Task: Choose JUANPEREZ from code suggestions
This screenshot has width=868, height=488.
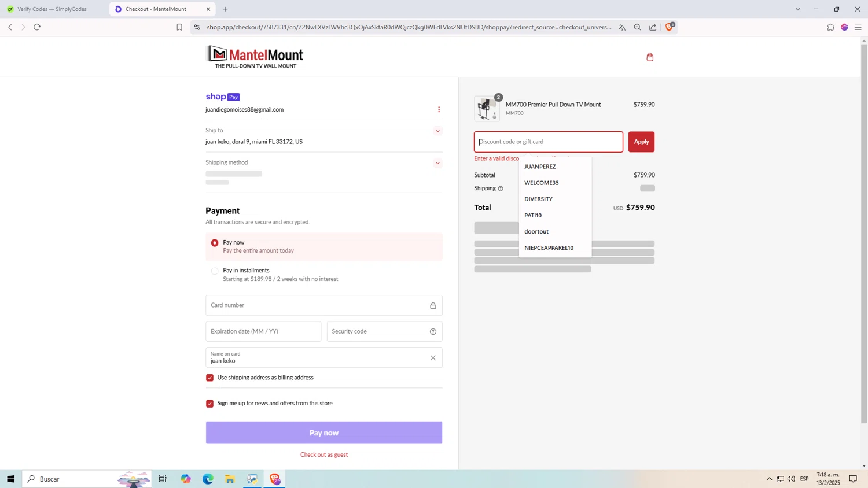Action: (555, 167)
